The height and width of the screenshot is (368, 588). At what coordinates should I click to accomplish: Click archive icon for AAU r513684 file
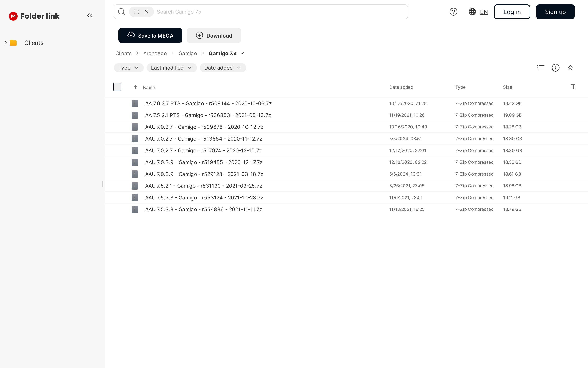(135, 139)
